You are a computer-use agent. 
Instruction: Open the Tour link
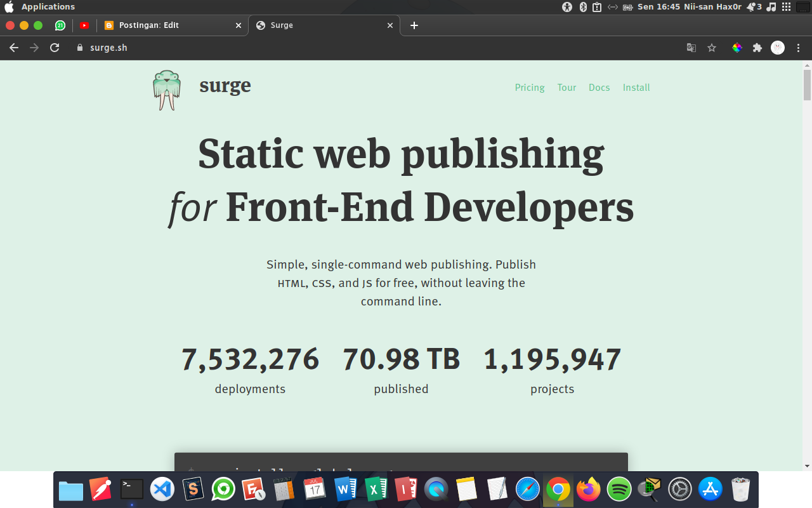[x=566, y=88]
